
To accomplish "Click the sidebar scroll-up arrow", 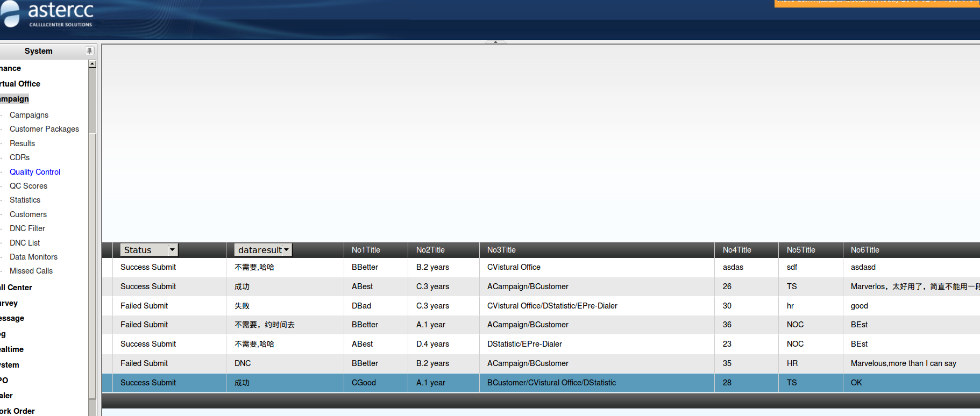I will coord(92,64).
